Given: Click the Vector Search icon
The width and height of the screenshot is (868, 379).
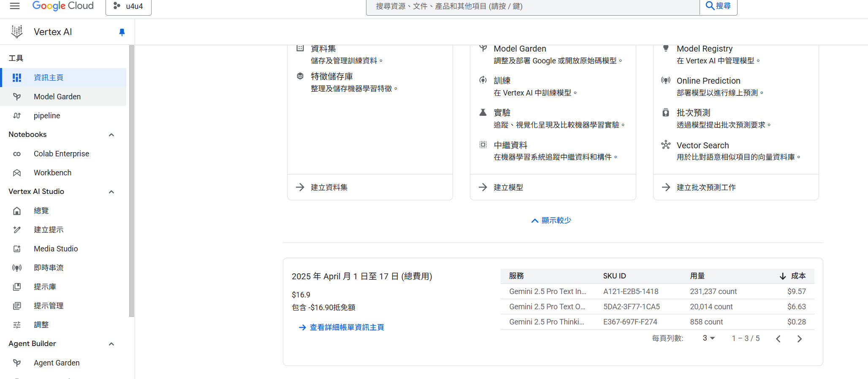Looking at the screenshot, I should (x=666, y=145).
